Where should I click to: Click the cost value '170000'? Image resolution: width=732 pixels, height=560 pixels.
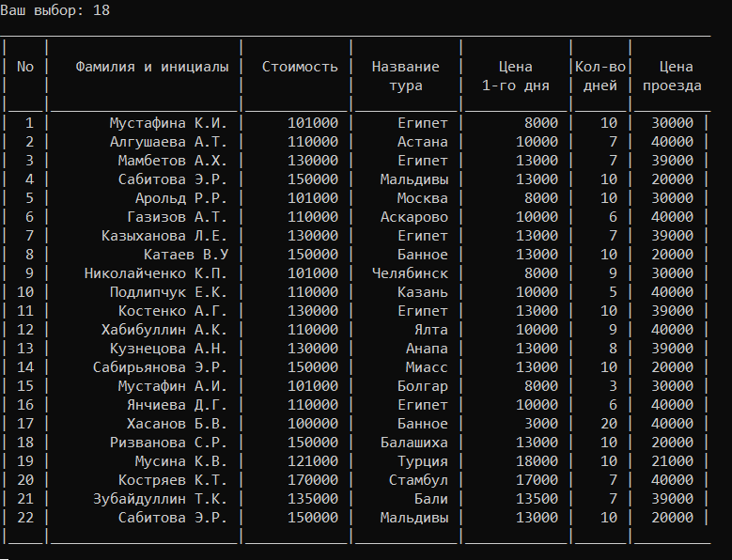313,480
